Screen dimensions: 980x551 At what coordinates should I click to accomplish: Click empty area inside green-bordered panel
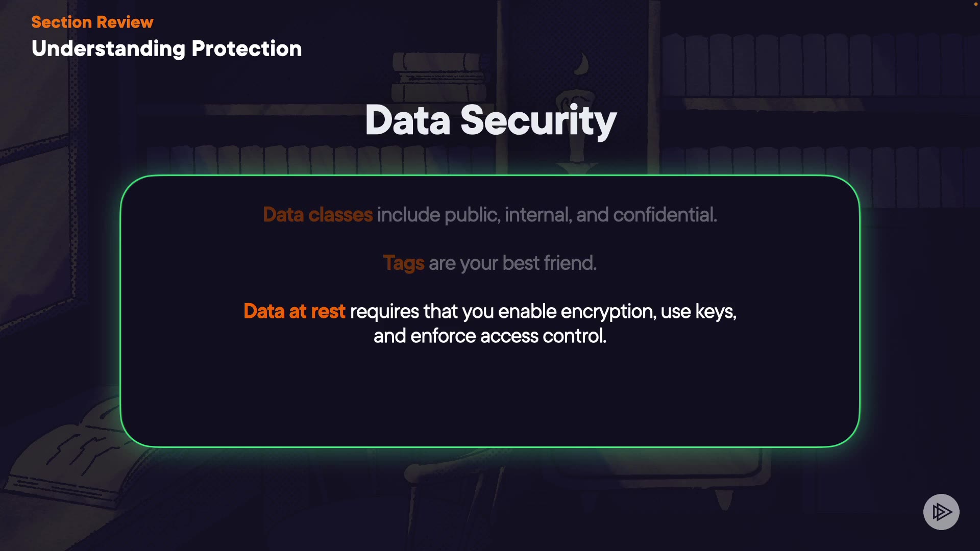click(x=490, y=398)
